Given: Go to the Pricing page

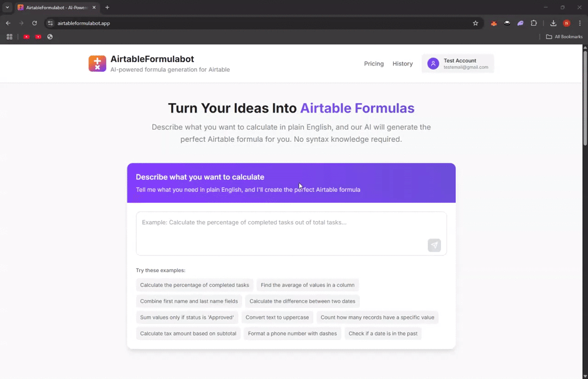Looking at the screenshot, I should (x=374, y=64).
